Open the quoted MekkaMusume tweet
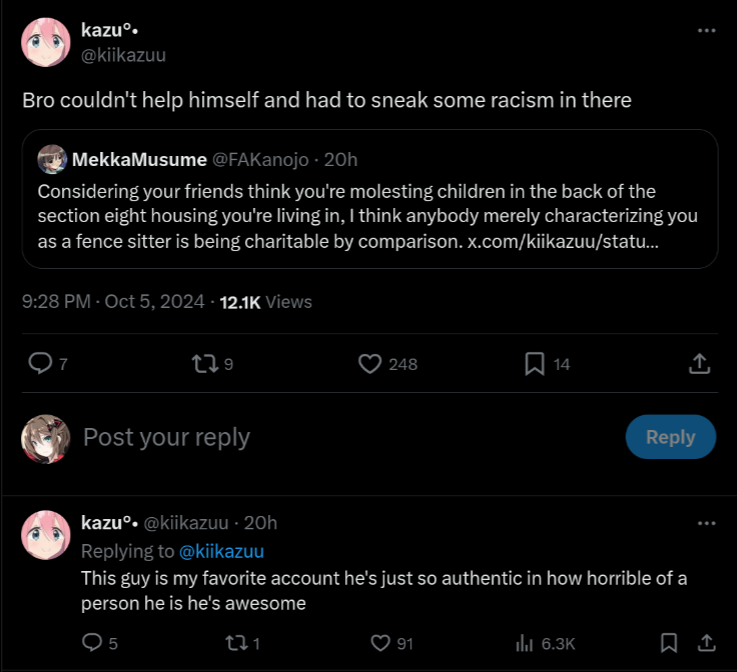The height and width of the screenshot is (672, 737). point(370,199)
